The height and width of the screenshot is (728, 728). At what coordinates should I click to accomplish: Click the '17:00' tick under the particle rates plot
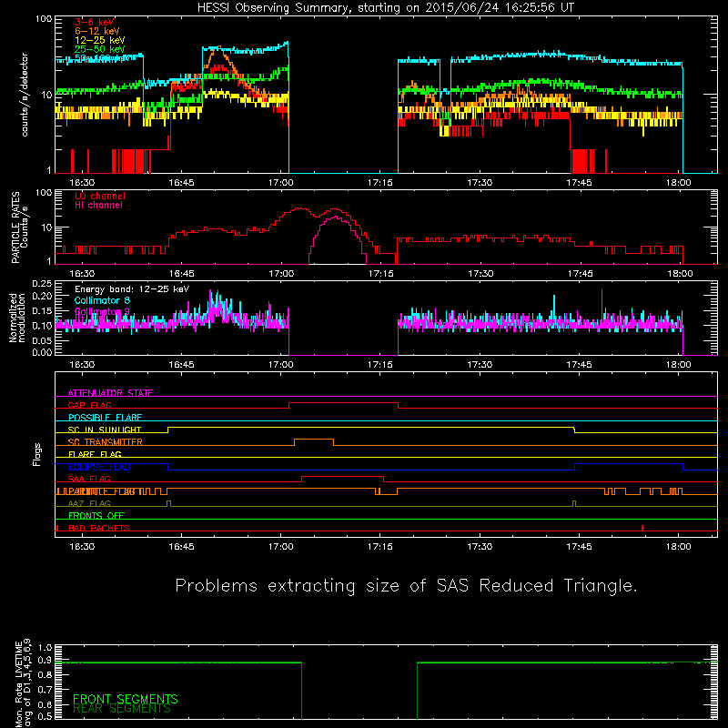[x=281, y=274]
